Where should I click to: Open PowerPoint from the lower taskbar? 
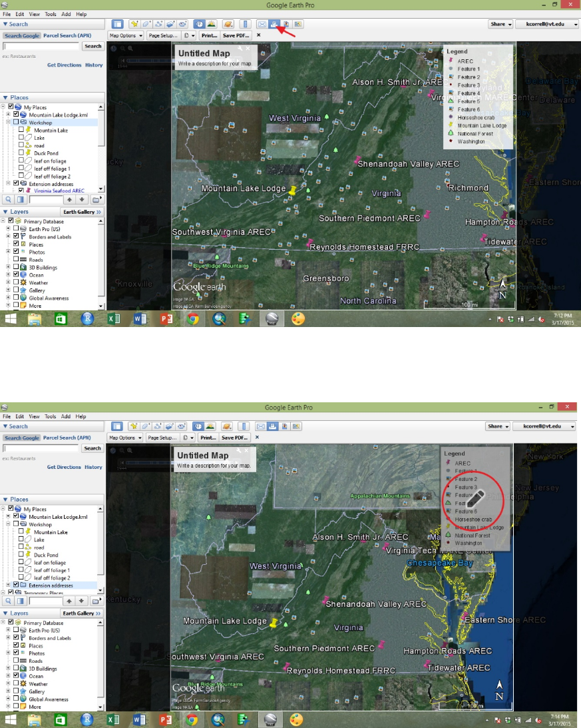(x=165, y=720)
